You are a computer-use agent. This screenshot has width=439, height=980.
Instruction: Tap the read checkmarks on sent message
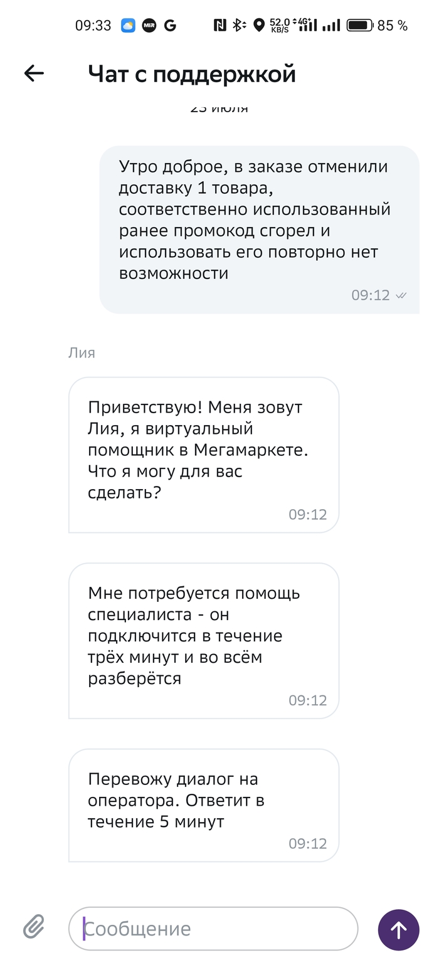tap(402, 295)
